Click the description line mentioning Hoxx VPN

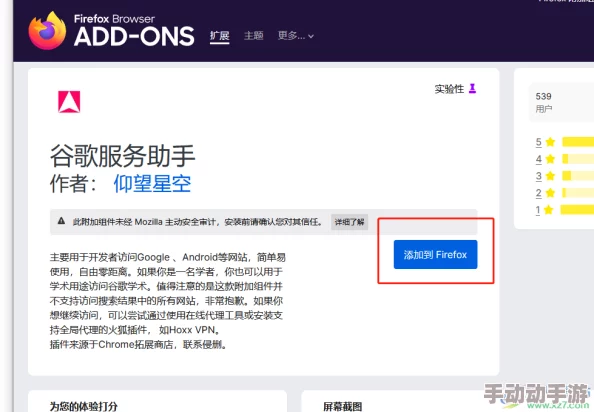(x=135, y=330)
